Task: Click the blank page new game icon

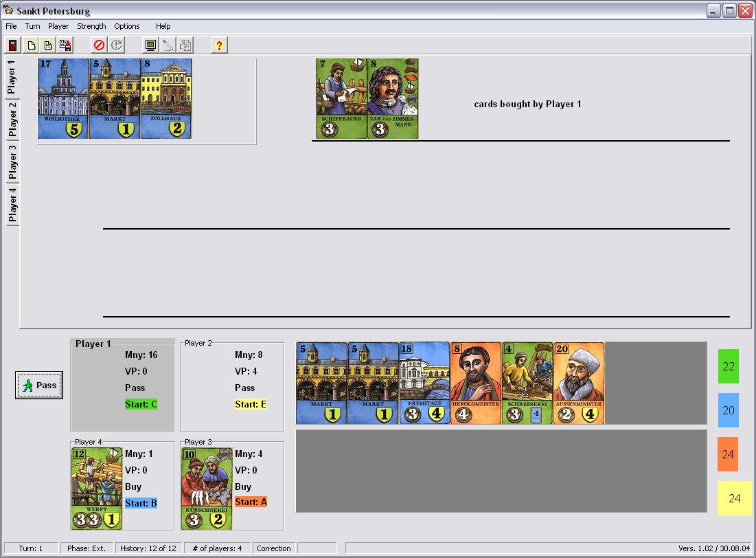Action: [x=32, y=45]
